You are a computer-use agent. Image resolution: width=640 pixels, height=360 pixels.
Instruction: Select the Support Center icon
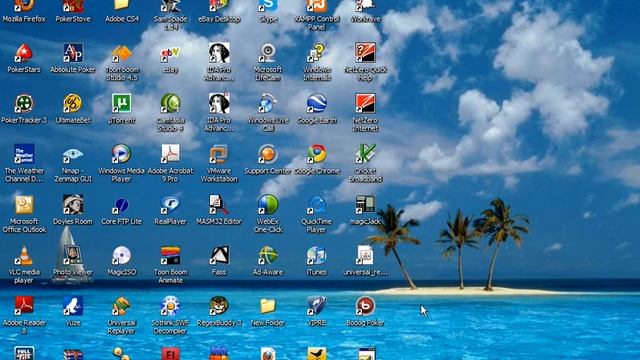tap(268, 154)
